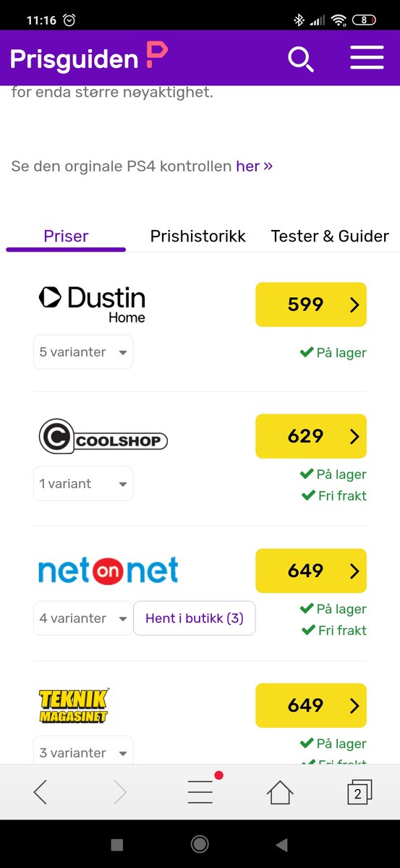
Task: Open the hamburger menu in header
Action: click(367, 58)
